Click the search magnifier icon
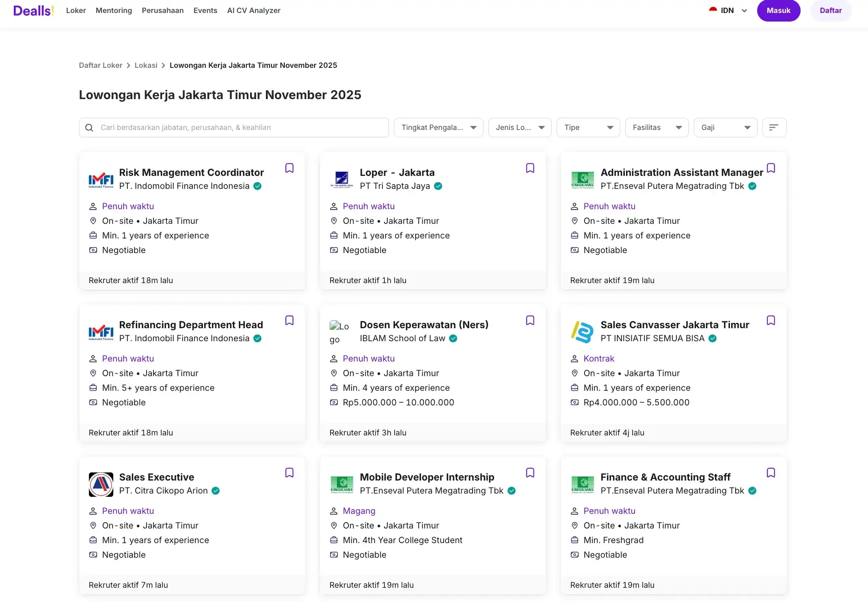The image size is (868, 602). point(89,128)
